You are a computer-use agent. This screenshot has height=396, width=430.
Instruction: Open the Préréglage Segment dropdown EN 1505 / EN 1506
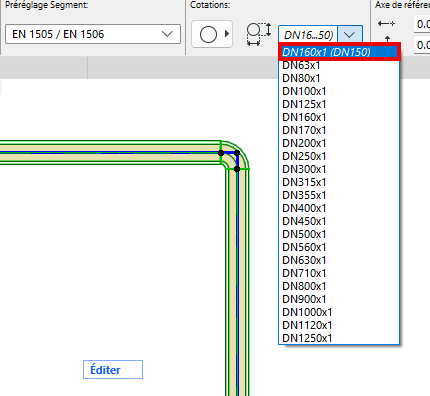93,34
